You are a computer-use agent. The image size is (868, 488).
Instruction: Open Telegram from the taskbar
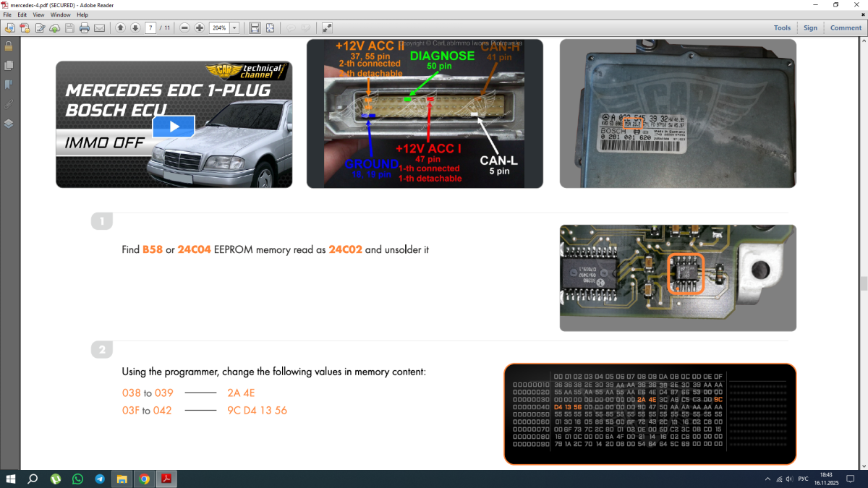[100, 479]
